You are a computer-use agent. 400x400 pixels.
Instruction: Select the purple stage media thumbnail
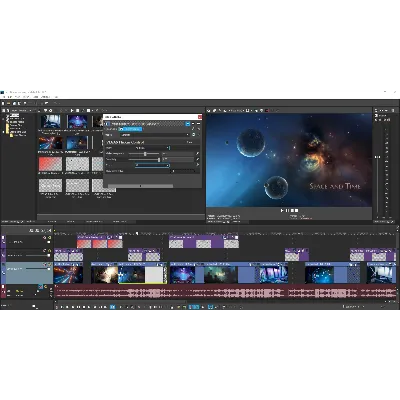point(77,122)
